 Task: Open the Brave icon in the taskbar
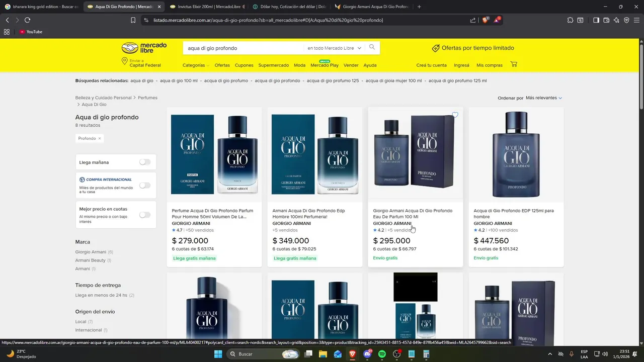pos(352,354)
